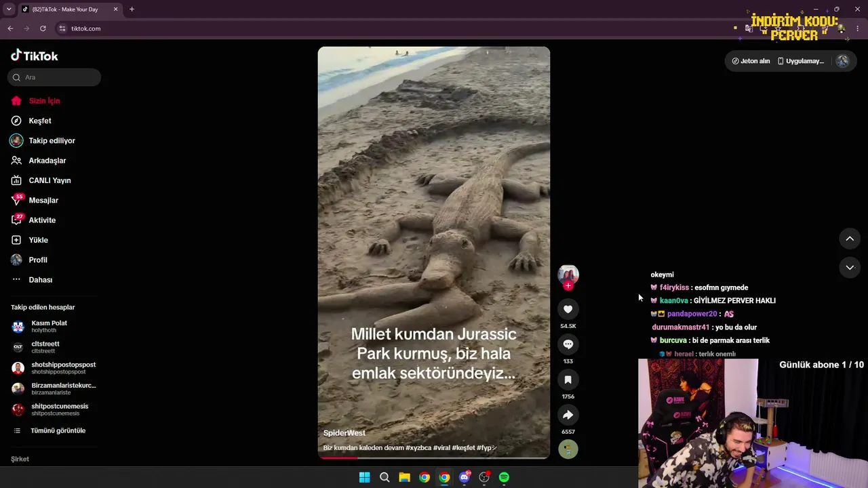Share the video arrow icon
This screenshot has width=868, height=488.
click(568, 415)
